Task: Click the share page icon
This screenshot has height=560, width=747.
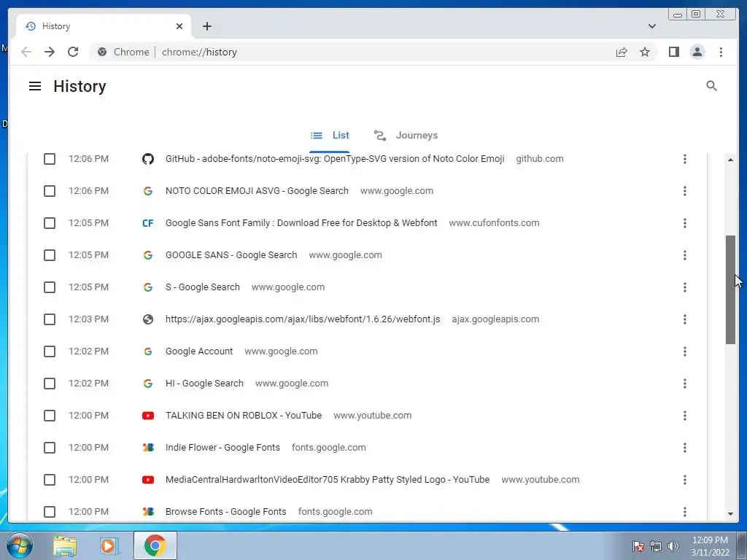Action: [x=622, y=52]
